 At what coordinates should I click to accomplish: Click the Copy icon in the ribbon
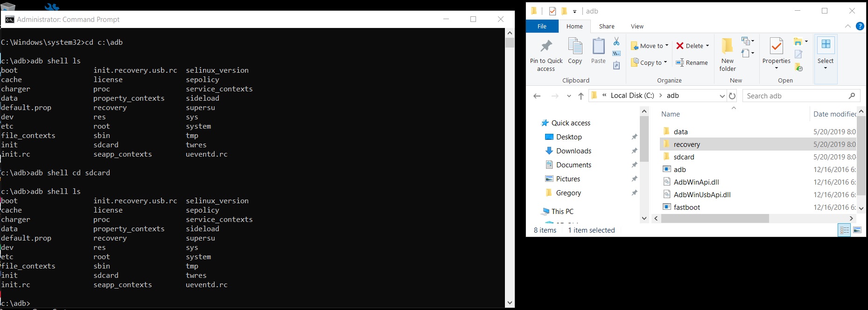(575, 51)
